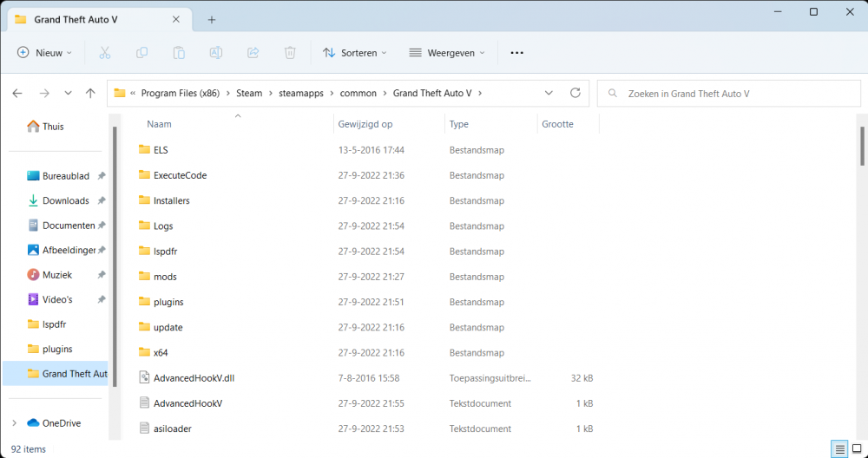The height and width of the screenshot is (458, 868).
Task: Click the Rename icon in toolbar
Action: [216, 53]
